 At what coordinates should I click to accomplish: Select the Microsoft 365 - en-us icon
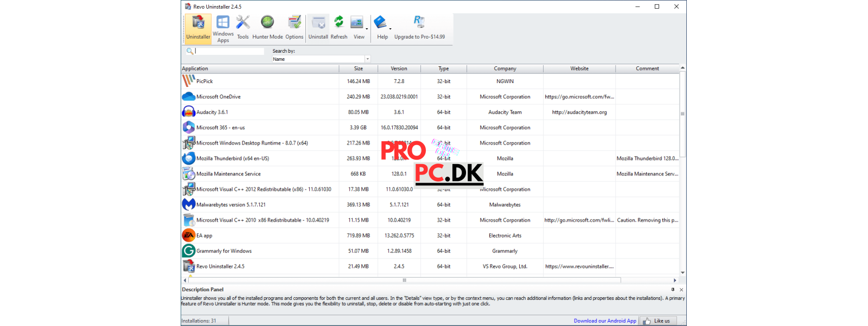pyautogui.click(x=188, y=128)
